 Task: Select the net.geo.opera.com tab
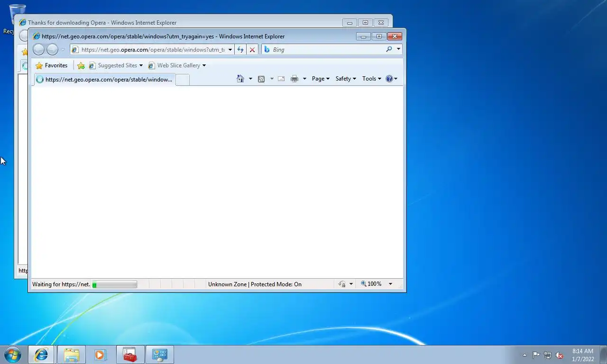point(104,80)
